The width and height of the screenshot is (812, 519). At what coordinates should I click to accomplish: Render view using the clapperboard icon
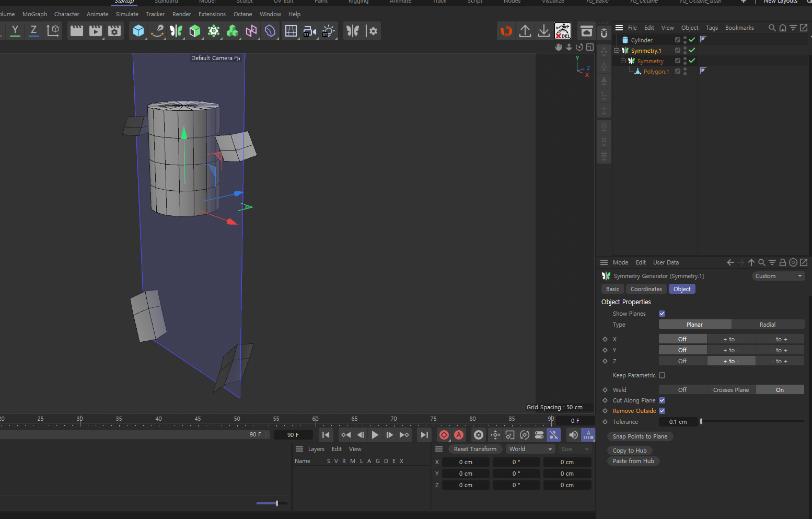(x=77, y=31)
